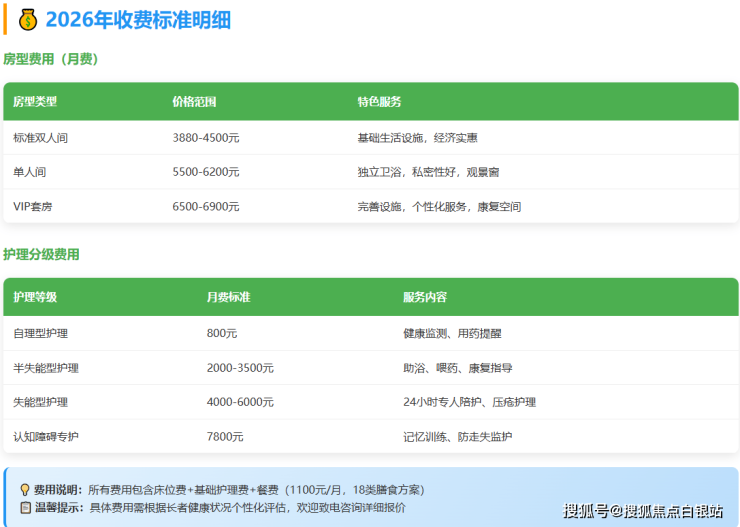This screenshot has height=527, width=740.
Task: Select the VIP套房 room type cell
Action: [33, 207]
